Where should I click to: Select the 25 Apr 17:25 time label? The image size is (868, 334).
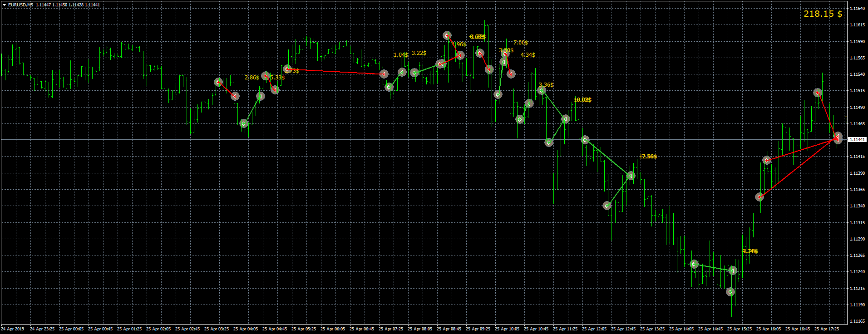[827, 329]
